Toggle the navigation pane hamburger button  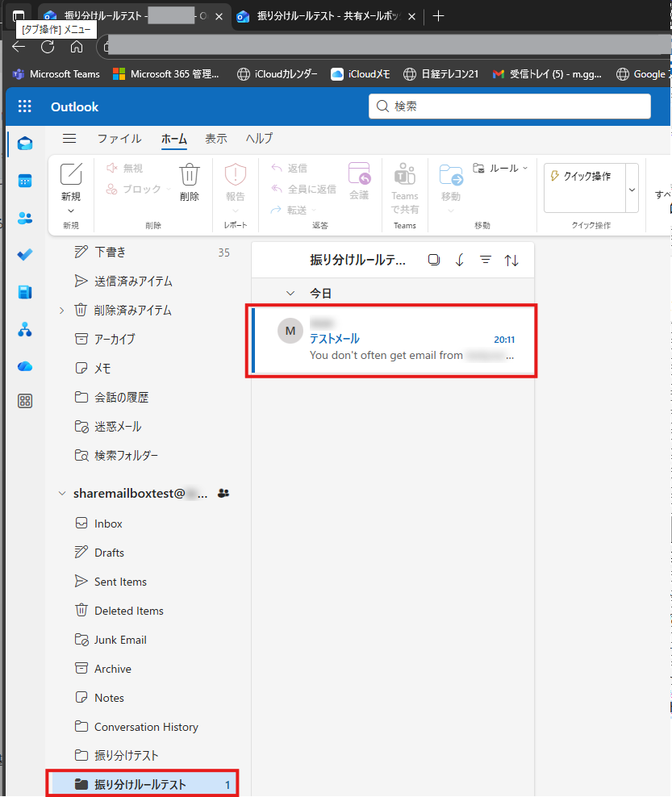point(69,138)
